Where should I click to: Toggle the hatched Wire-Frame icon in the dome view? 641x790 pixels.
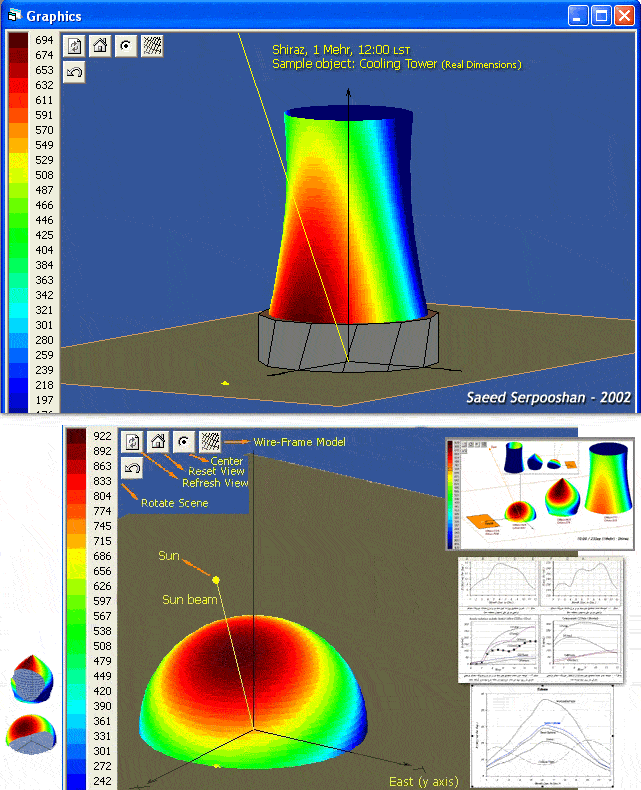pyautogui.click(x=210, y=442)
